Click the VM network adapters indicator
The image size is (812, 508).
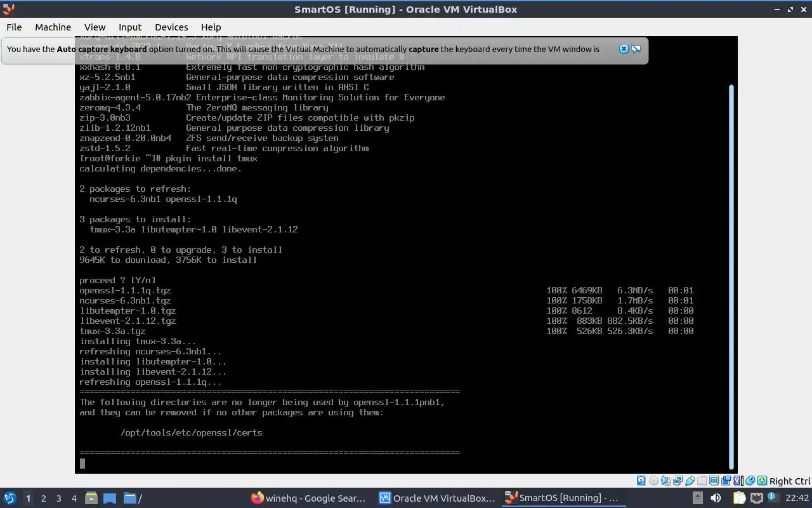(678, 481)
